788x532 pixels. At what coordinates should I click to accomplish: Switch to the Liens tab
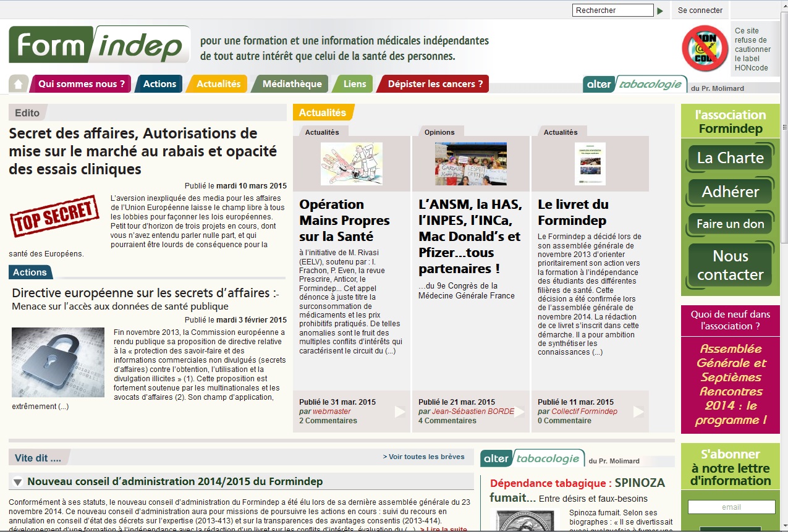[354, 84]
